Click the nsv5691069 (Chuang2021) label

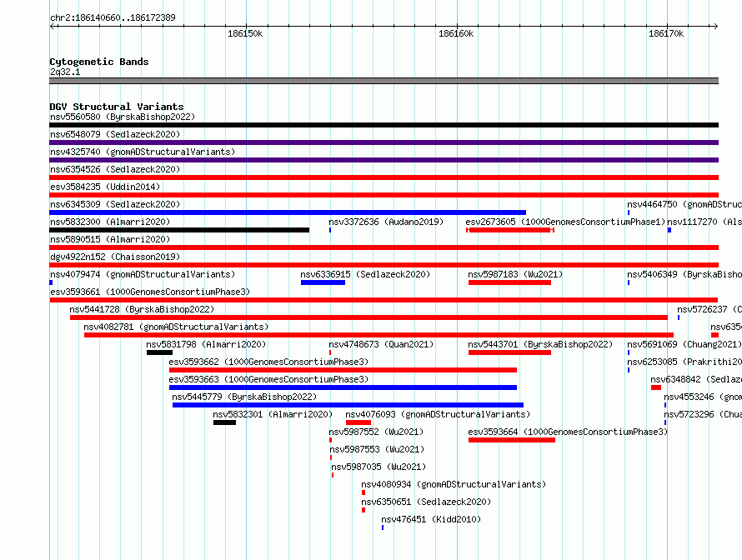(x=684, y=344)
